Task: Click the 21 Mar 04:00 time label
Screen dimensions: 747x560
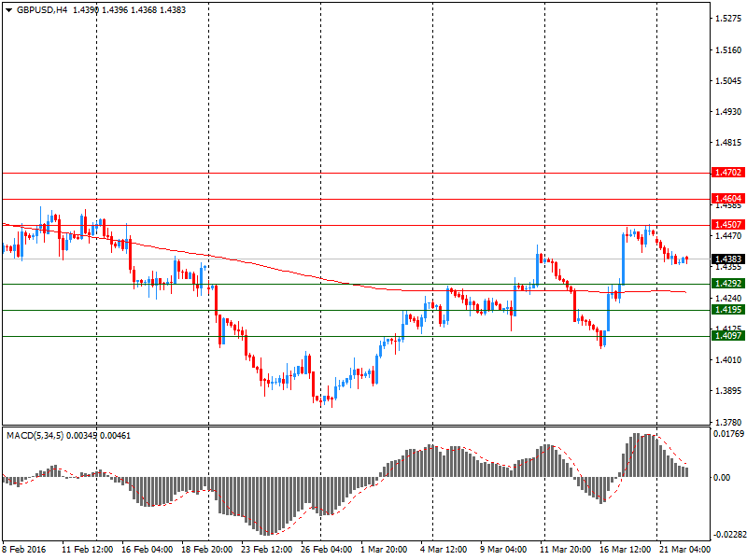Action: [684, 550]
